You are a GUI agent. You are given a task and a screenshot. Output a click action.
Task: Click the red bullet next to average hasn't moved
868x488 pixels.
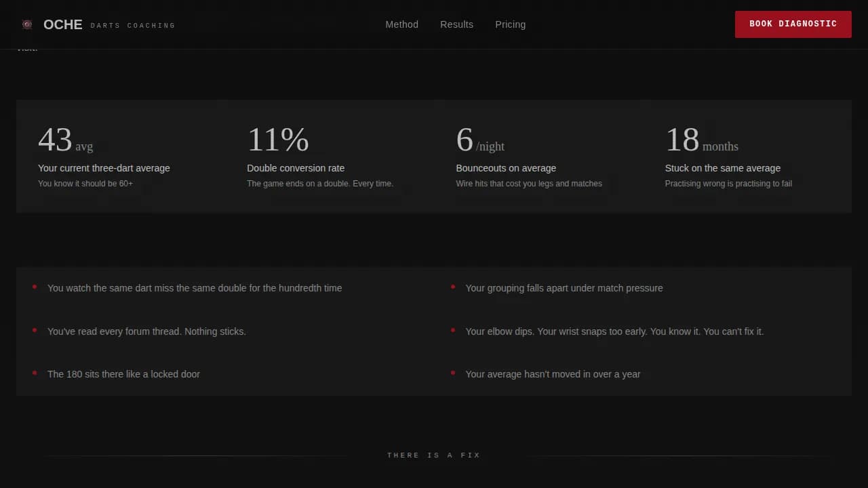453,373
